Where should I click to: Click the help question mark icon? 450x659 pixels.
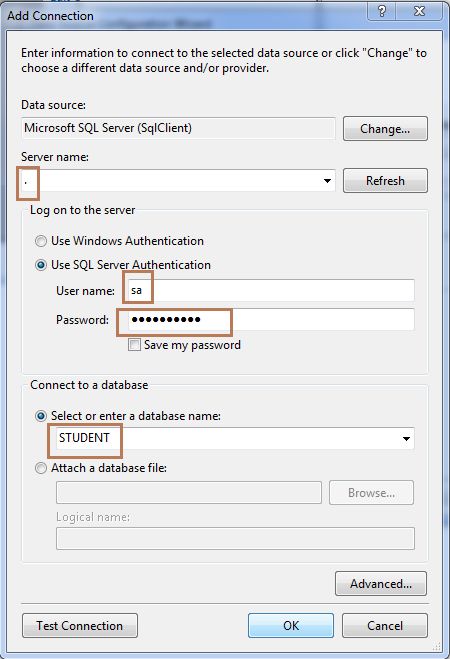coord(382,11)
